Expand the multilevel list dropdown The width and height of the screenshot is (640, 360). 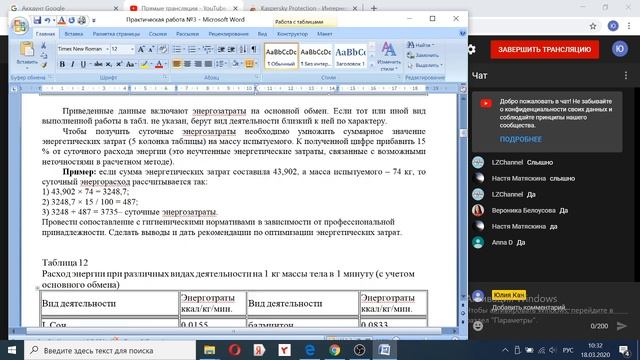coord(213,49)
